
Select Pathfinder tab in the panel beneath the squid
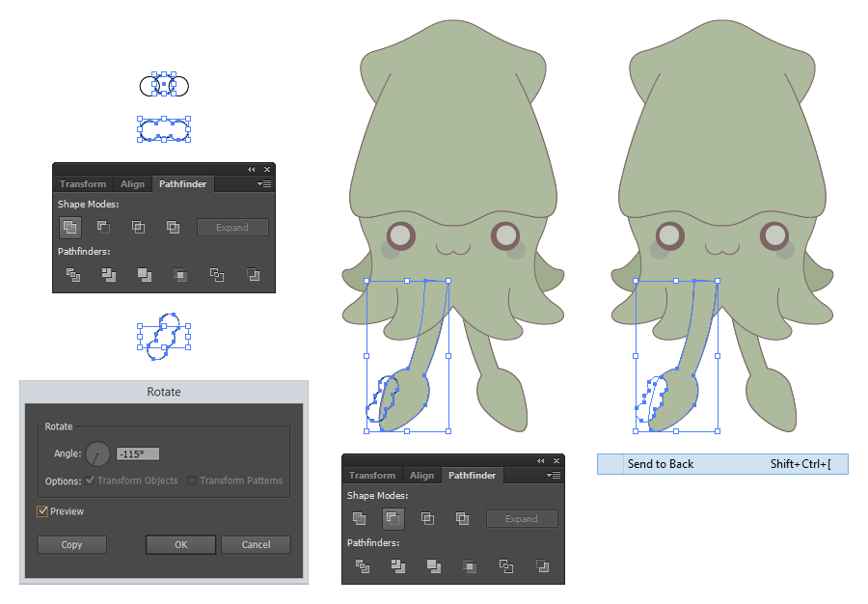click(473, 475)
